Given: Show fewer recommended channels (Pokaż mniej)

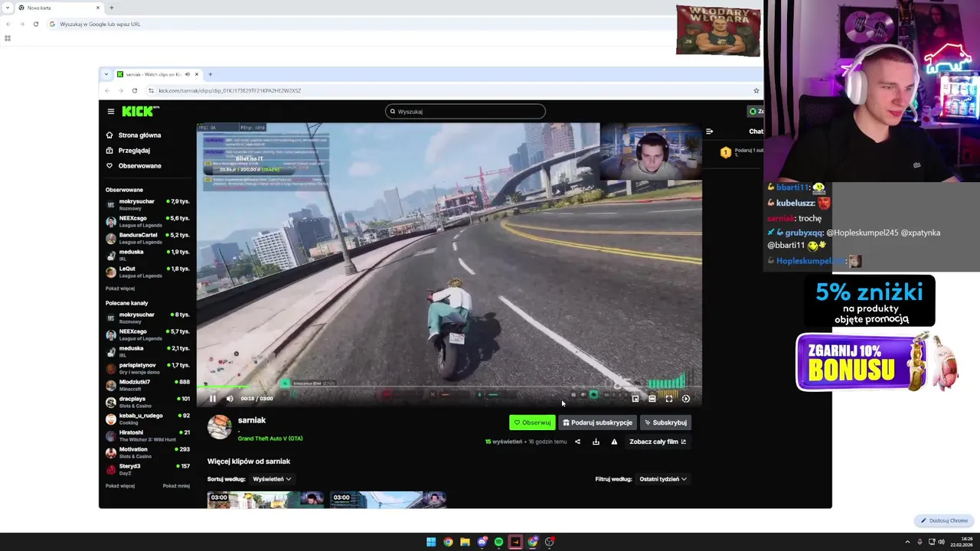Looking at the screenshot, I should pyautogui.click(x=176, y=486).
